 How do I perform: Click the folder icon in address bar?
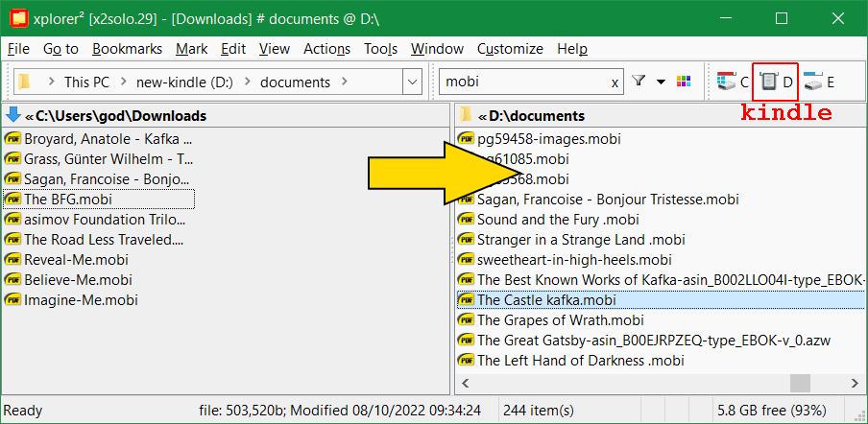click(x=25, y=82)
